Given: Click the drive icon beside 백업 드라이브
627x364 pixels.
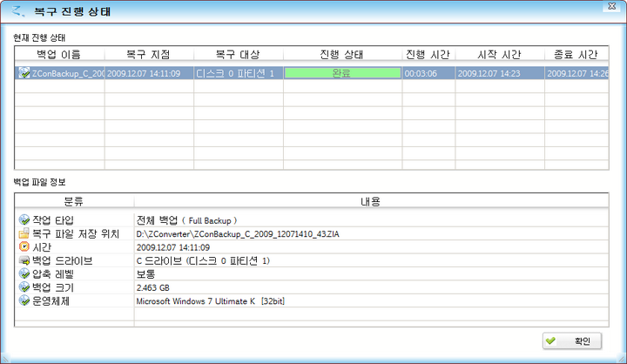Looking at the screenshot, I should click(24, 260).
